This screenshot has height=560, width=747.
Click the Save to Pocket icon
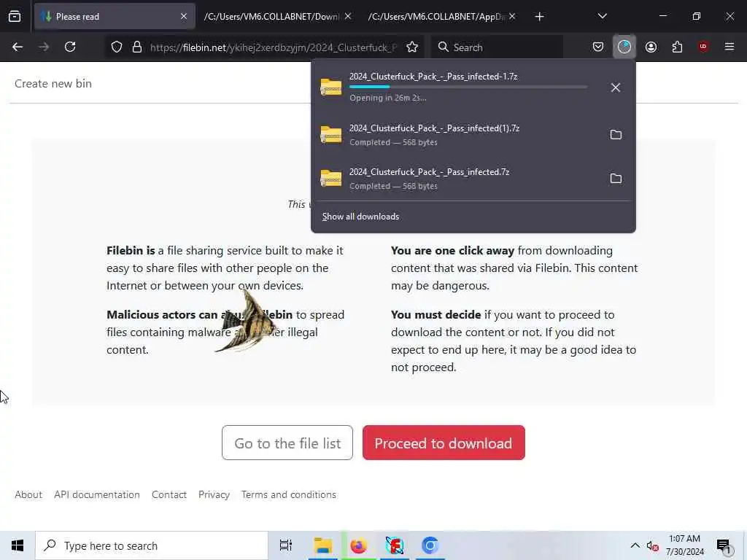point(598,47)
